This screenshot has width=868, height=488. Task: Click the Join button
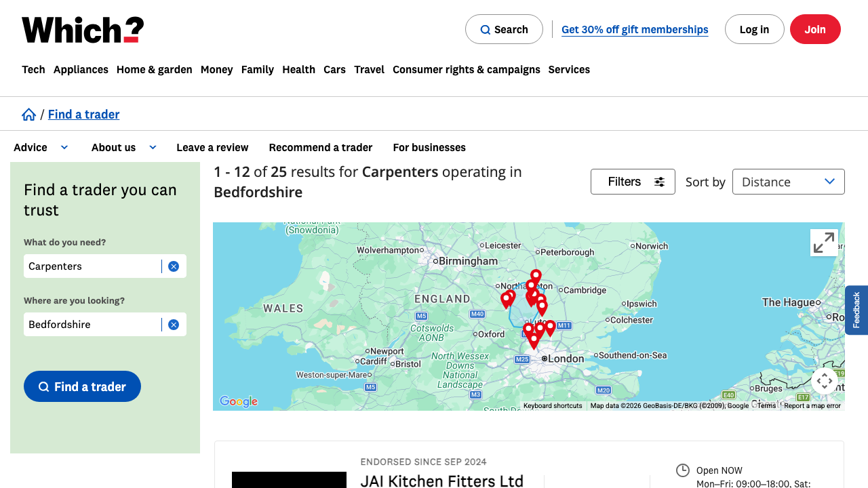coord(815,29)
